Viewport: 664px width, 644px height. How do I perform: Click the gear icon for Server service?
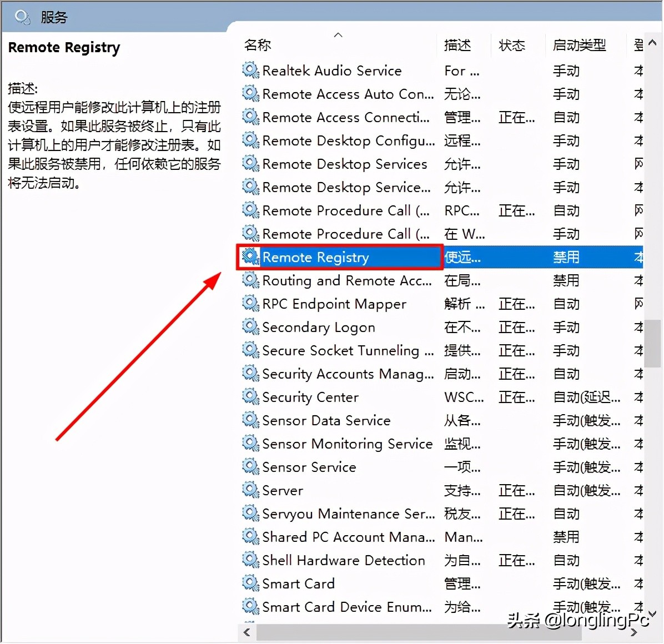[250, 490]
